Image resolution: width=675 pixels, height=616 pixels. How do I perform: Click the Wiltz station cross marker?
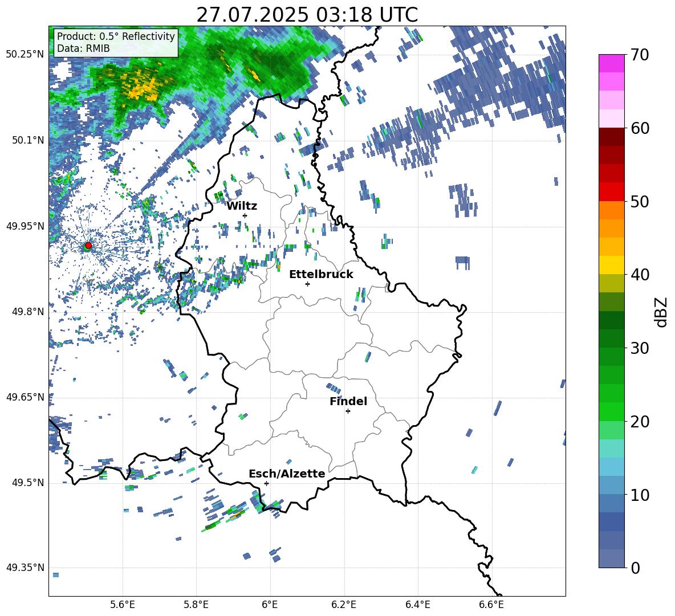click(x=245, y=215)
